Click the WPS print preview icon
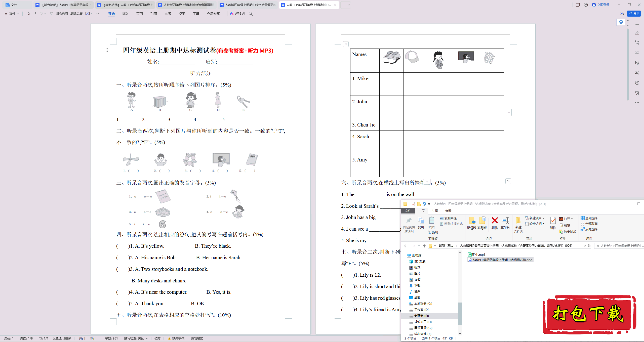Image resolution: width=644 pixels, height=342 pixels. (x=34, y=14)
